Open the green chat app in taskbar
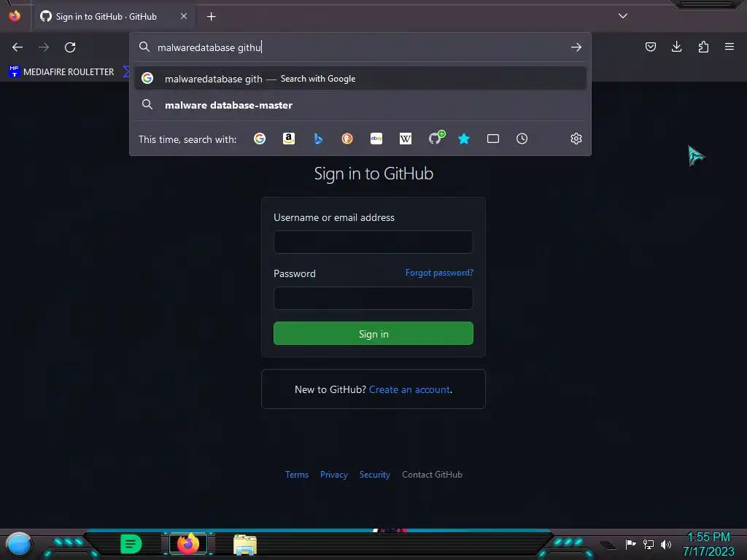Viewport: 747px width, 560px height. click(x=131, y=544)
